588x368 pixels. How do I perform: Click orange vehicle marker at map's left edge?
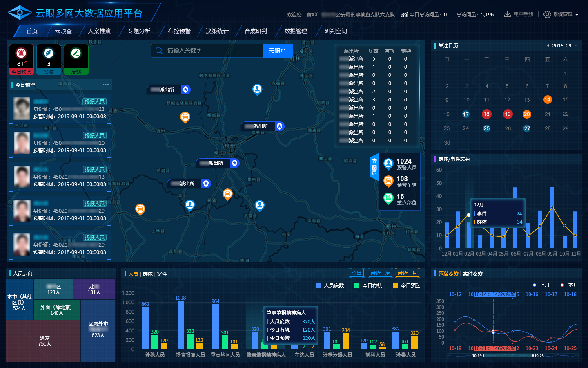(140, 210)
